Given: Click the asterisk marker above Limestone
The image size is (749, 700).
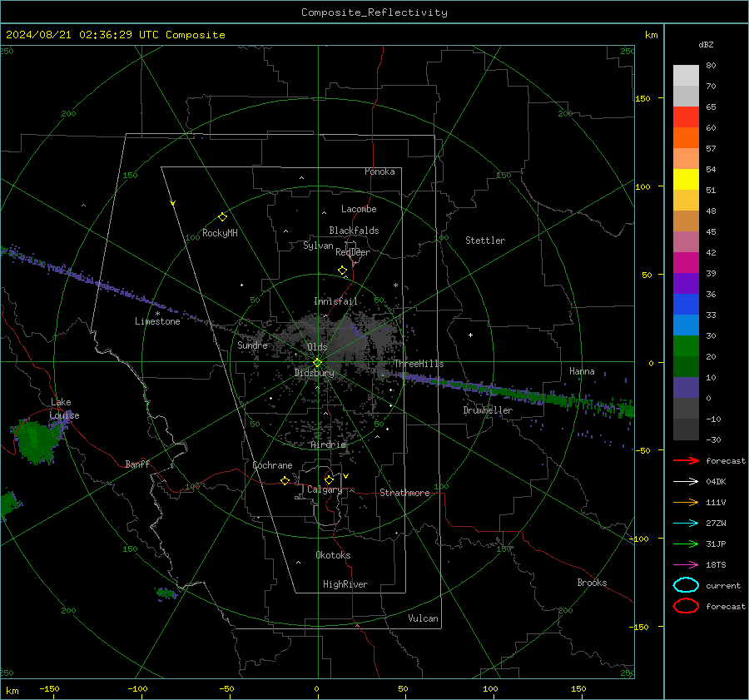Looking at the screenshot, I should click(157, 314).
